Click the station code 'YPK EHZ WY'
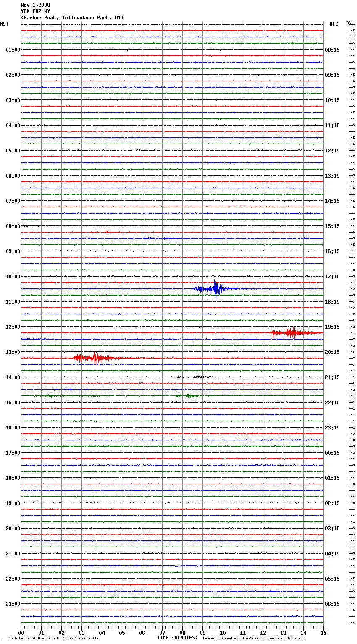The height and width of the screenshot is (644, 357). [x=35, y=11]
